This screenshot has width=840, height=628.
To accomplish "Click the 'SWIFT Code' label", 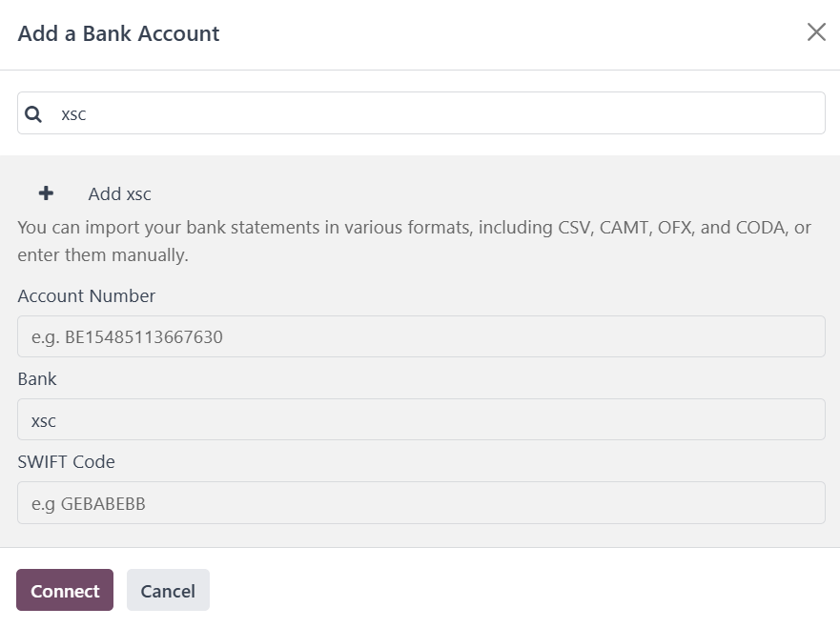I will click(x=67, y=462).
